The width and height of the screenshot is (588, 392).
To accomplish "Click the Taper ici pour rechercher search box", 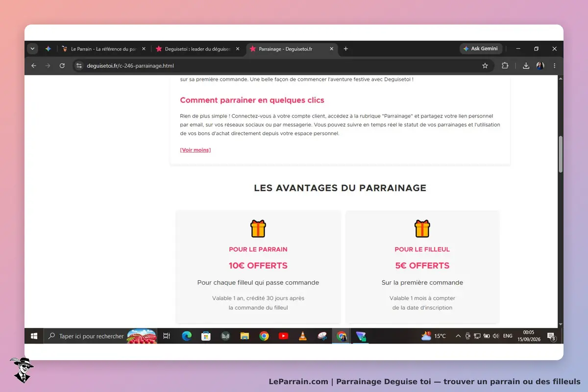I will [x=100, y=336].
